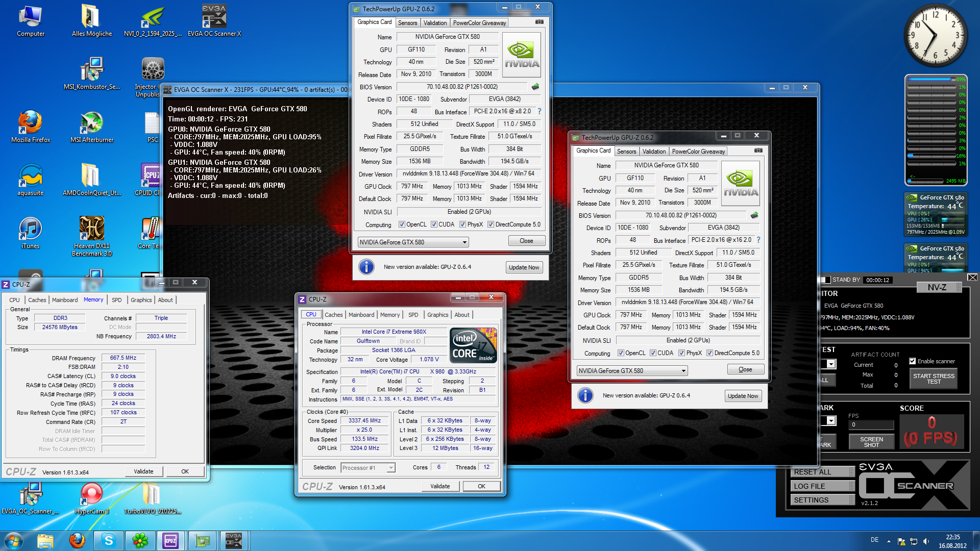Click the volume speaker icon in system tray
The width and height of the screenshot is (980, 551).
coord(926,541)
